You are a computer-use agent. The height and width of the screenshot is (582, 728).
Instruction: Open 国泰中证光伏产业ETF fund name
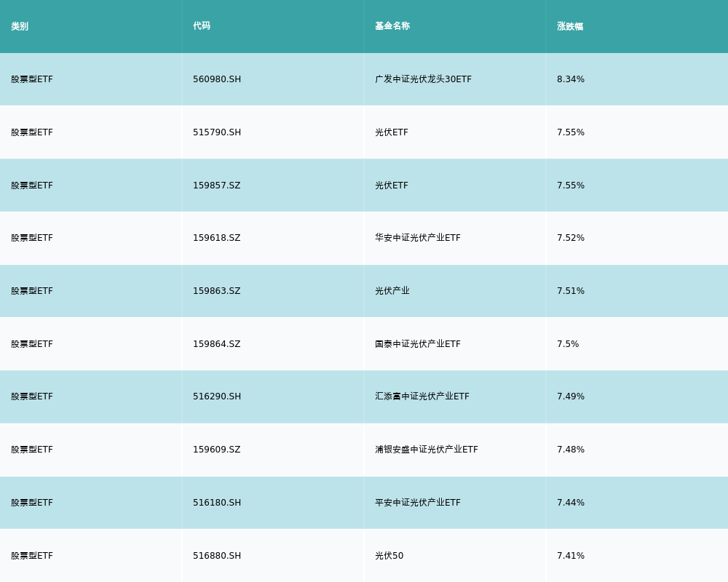point(418,344)
